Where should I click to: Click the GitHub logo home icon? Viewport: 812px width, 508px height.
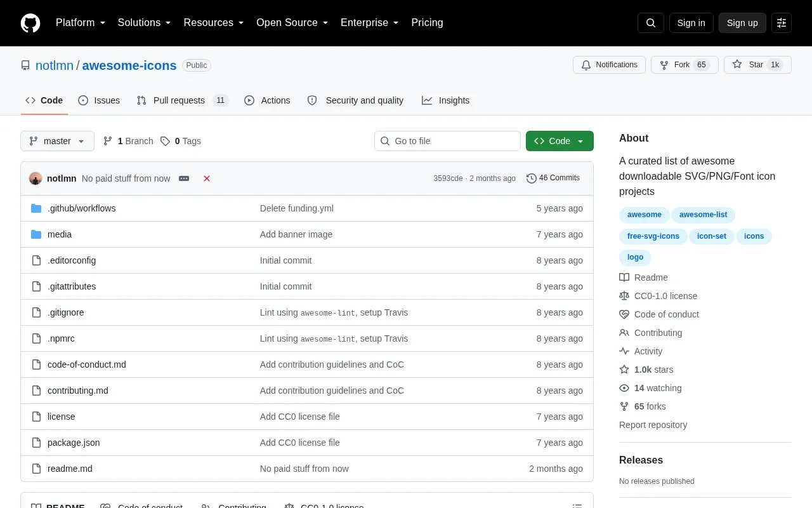pyautogui.click(x=30, y=23)
